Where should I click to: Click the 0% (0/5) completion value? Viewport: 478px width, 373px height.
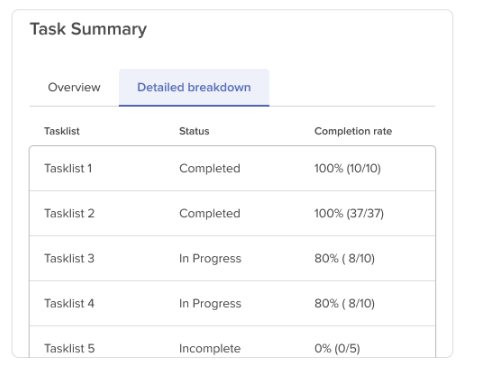click(337, 348)
